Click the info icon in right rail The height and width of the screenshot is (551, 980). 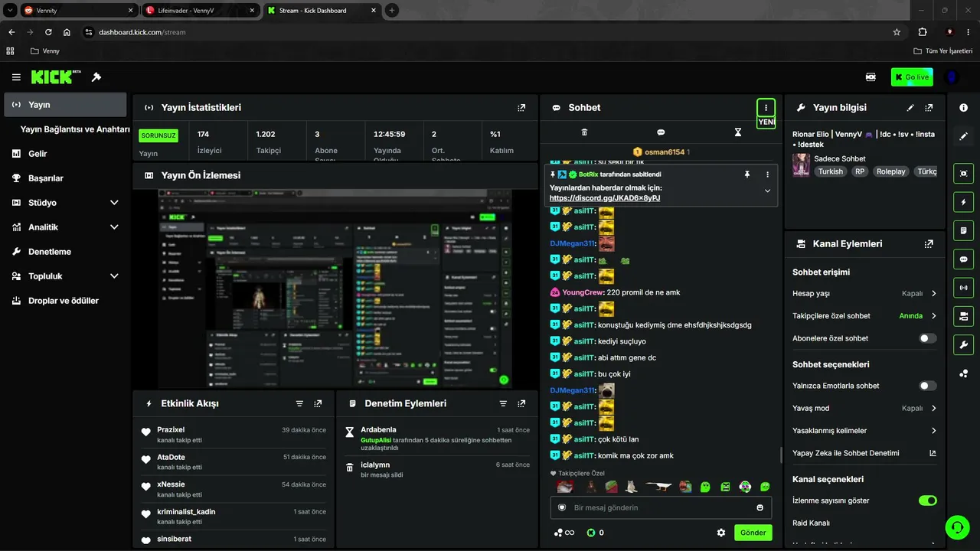964,108
